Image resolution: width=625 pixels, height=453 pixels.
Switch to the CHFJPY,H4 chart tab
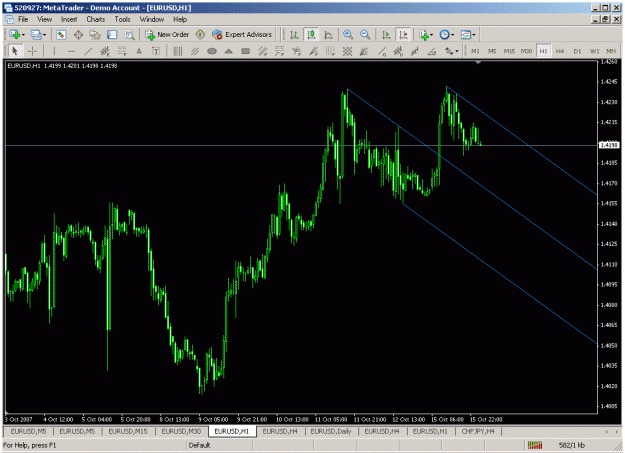point(478,431)
